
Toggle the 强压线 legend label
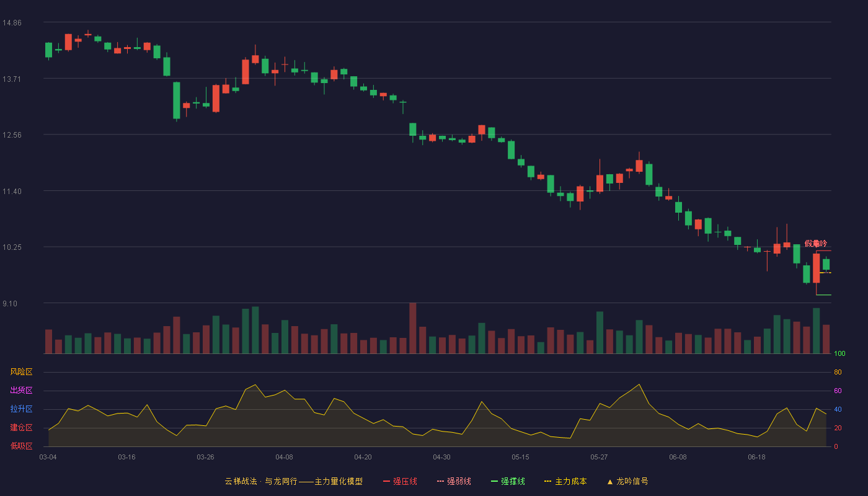[405, 481]
